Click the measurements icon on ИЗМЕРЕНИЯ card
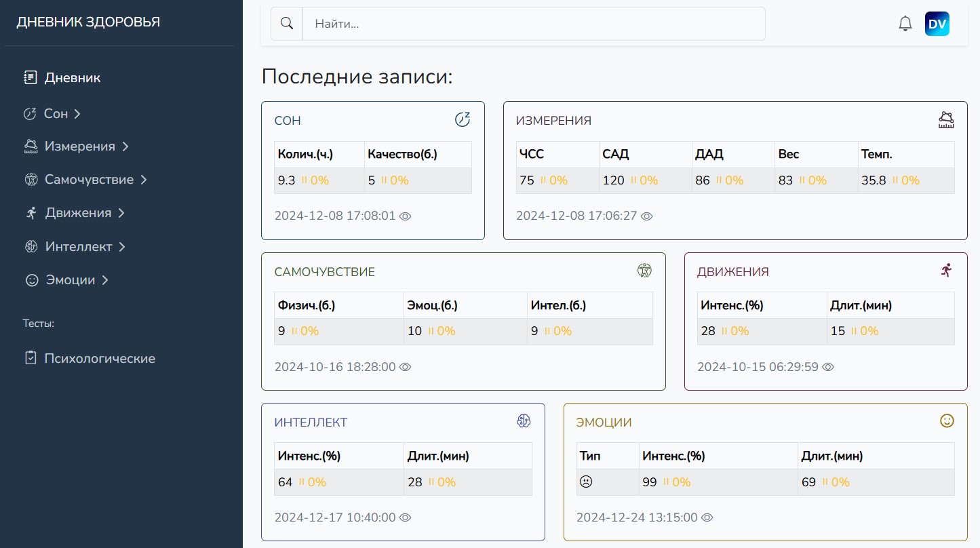Viewport: 980px width, 548px height. 947,119
